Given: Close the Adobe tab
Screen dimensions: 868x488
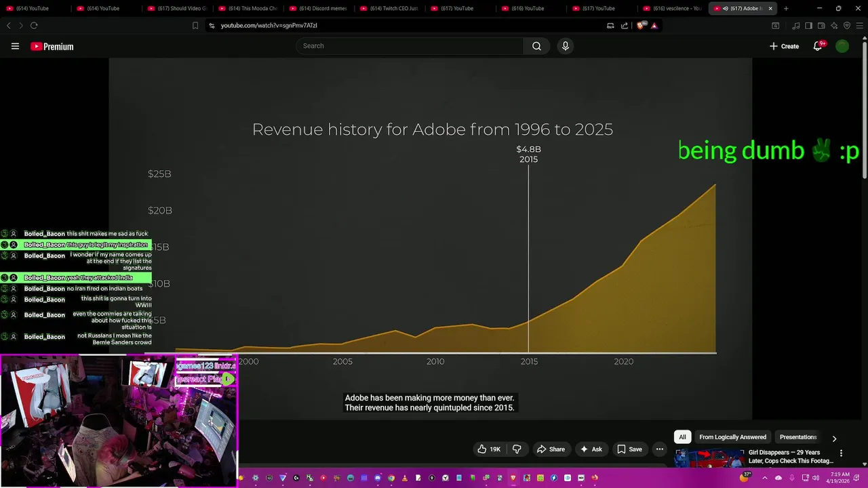Looking at the screenshot, I should click(x=770, y=8).
